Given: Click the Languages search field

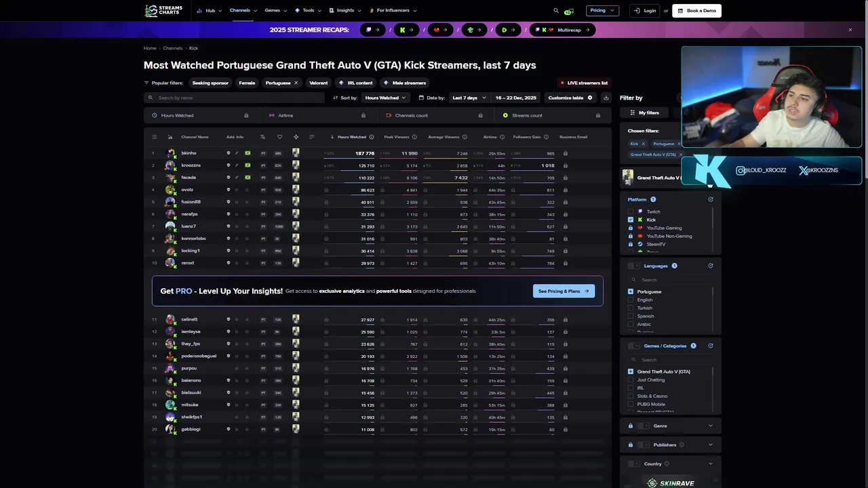Looking at the screenshot, I should (x=670, y=280).
